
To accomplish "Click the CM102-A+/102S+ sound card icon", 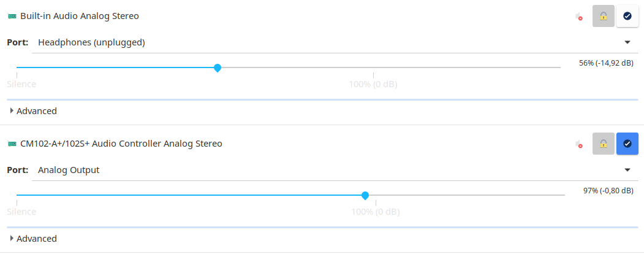I will 12,144.
